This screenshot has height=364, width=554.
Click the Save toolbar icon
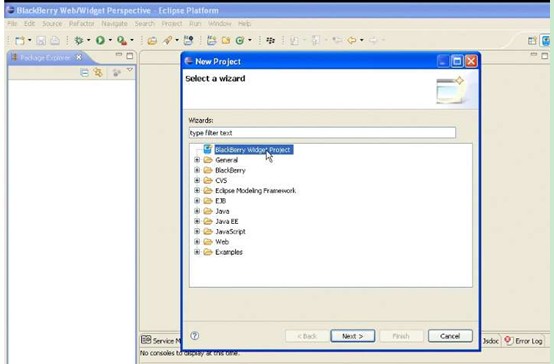coord(41,41)
